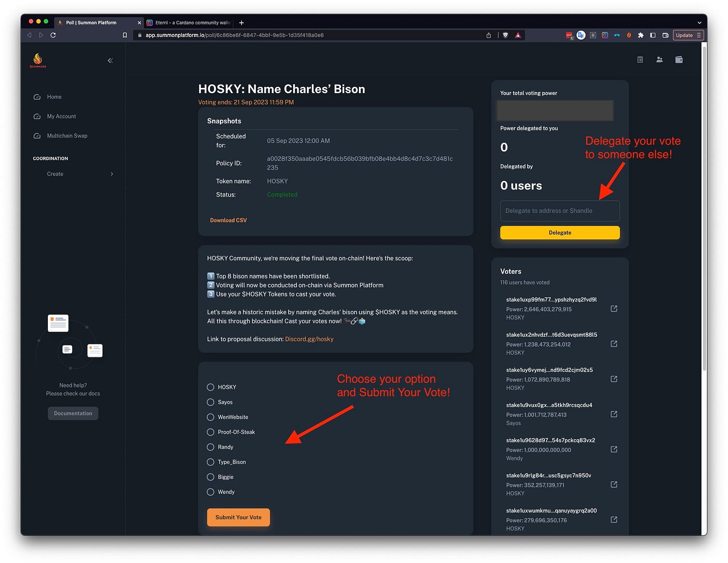This screenshot has height=563, width=728.
Task: Open the browser tab list chevron
Action: [x=699, y=23]
